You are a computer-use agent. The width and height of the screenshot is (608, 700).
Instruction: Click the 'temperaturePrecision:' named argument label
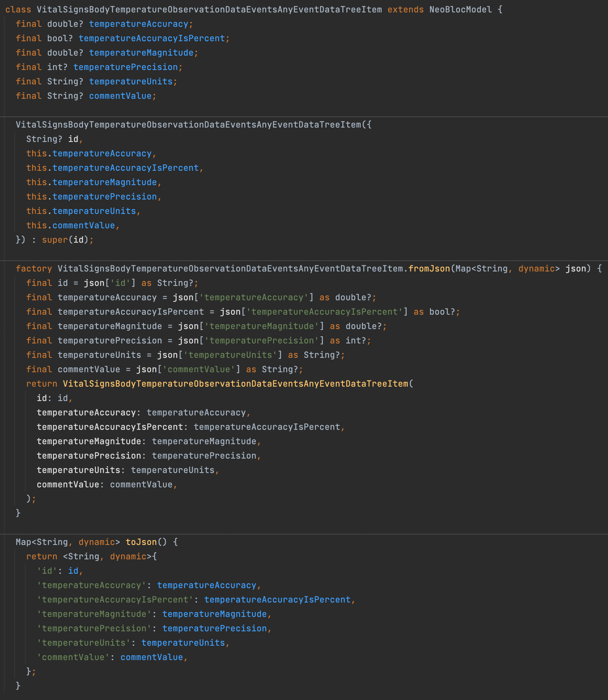[92, 456]
